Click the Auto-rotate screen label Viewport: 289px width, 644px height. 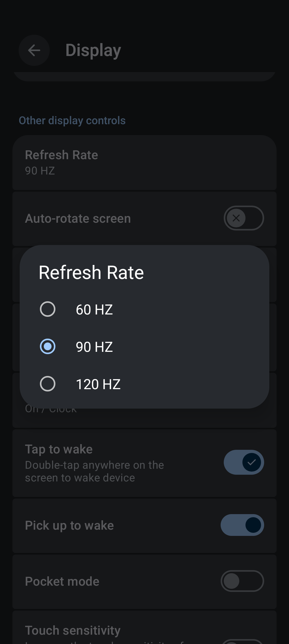78,219
